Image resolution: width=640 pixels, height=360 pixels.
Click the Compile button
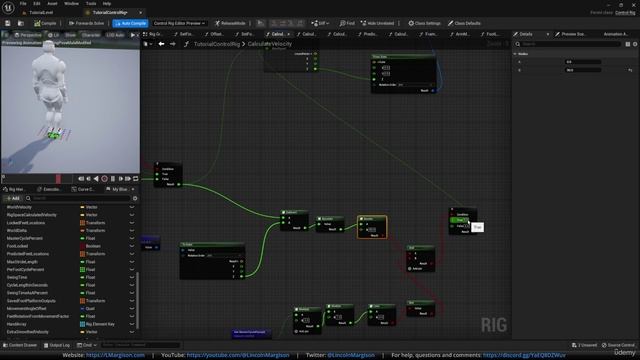45,23
